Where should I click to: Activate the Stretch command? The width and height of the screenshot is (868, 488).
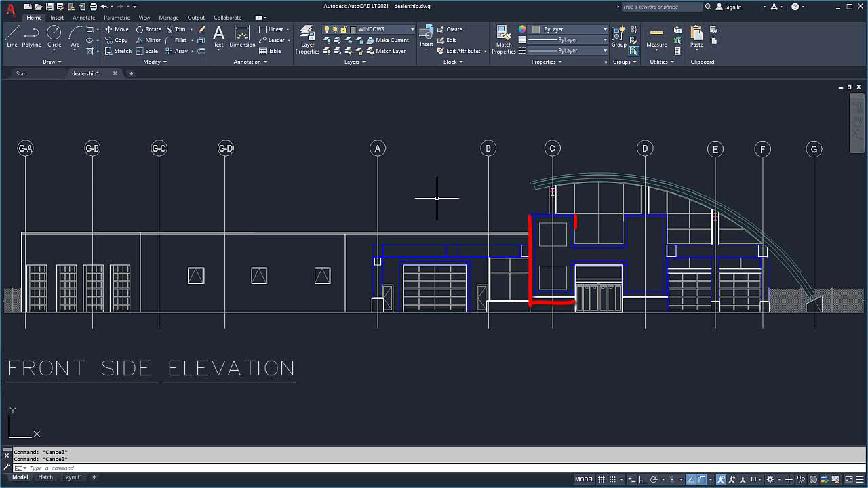118,51
